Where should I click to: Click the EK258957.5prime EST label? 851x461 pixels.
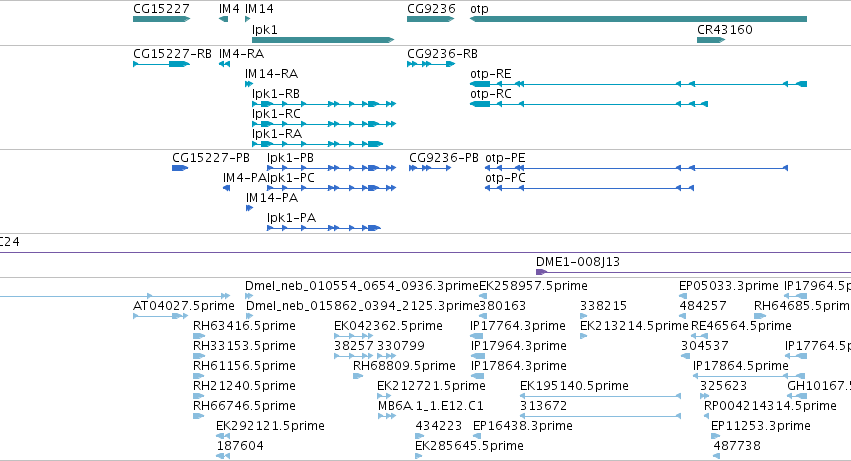[533, 286]
